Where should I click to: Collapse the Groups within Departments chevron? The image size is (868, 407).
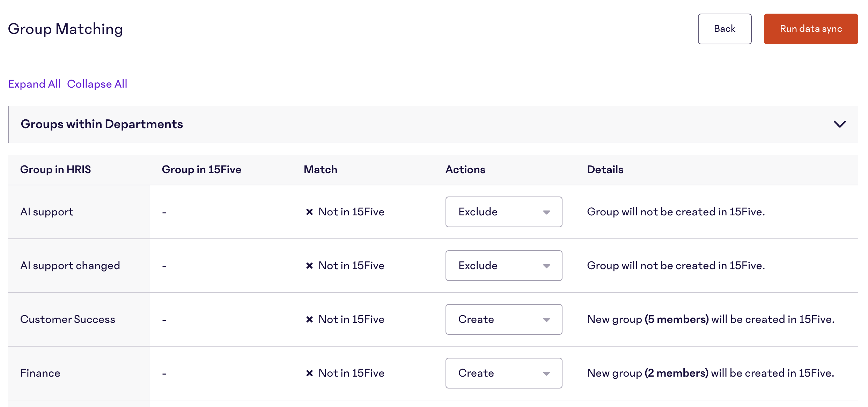(x=839, y=124)
